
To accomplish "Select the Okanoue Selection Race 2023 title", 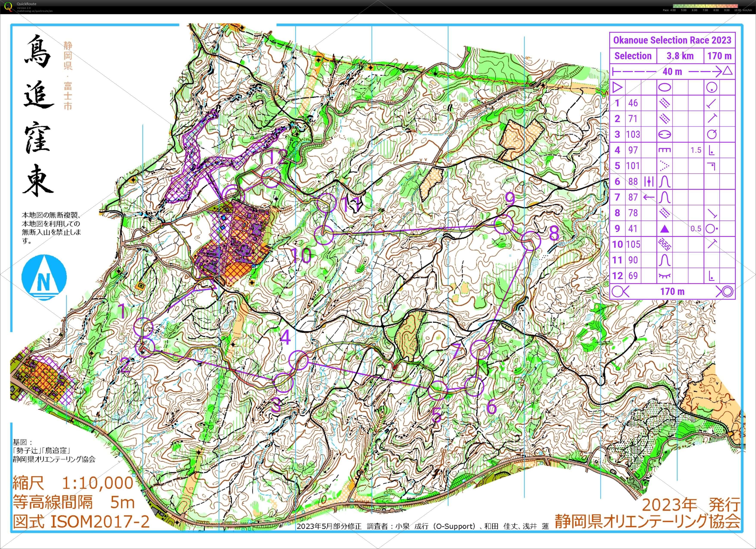I will 672,40.
